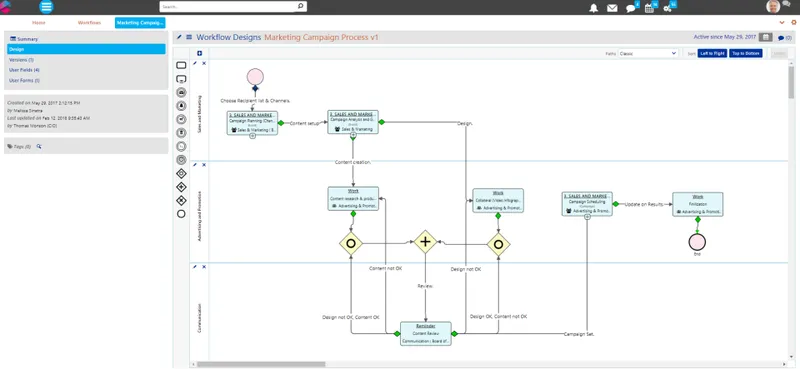This screenshot has height=369, width=800.
Task: Open the notifications bell
Action: tap(593, 8)
